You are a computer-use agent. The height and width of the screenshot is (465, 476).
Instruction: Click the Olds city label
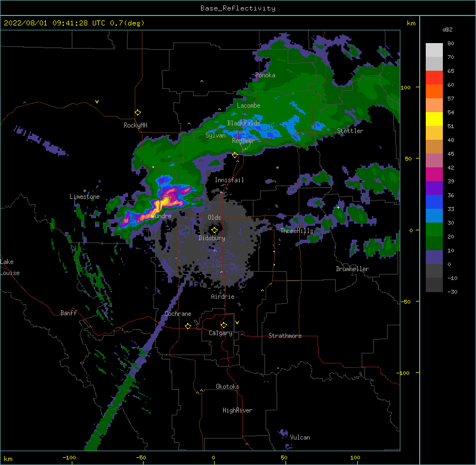[214, 218]
